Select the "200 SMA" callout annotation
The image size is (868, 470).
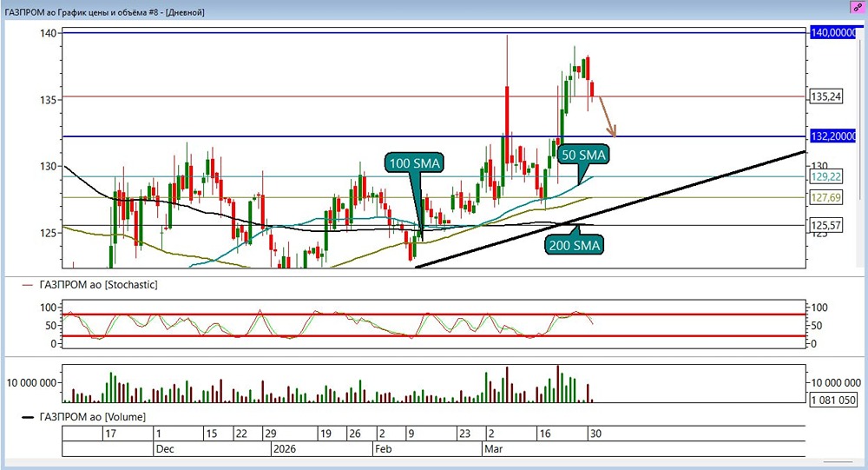pyautogui.click(x=574, y=245)
